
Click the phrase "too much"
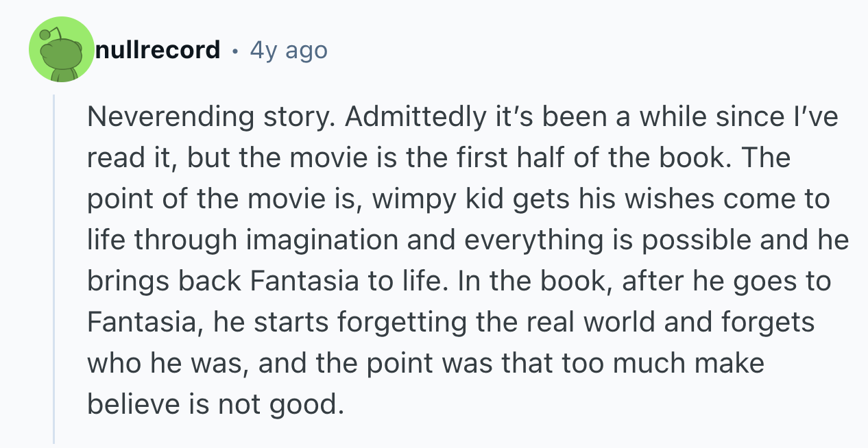tap(592, 364)
